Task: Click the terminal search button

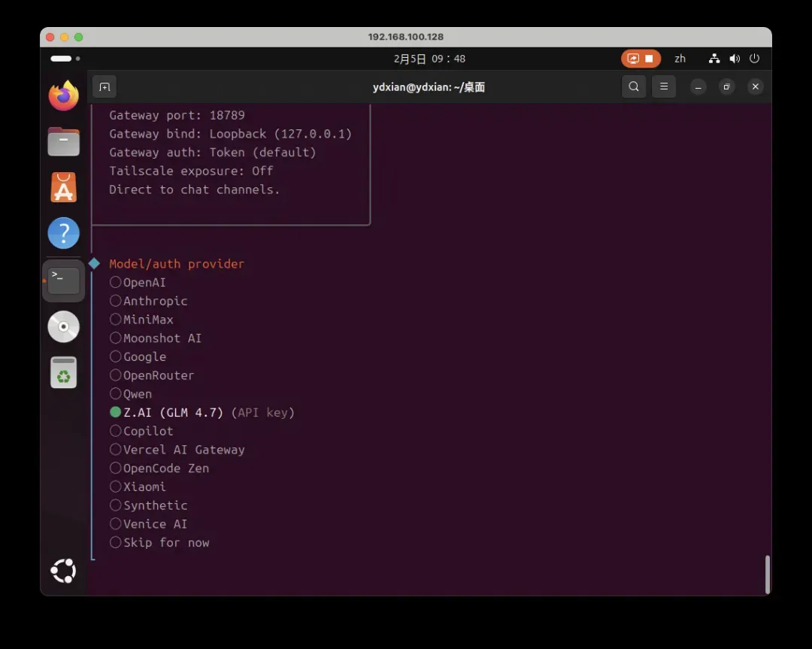Action: click(634, 86)
